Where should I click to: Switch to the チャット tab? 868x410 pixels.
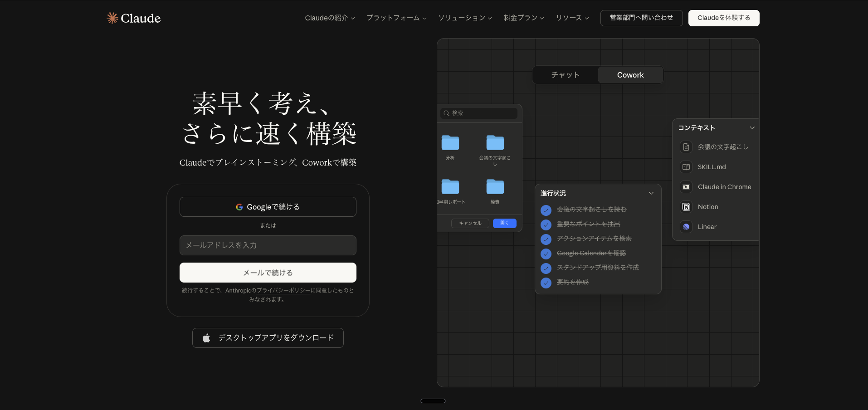click(565, 75)
